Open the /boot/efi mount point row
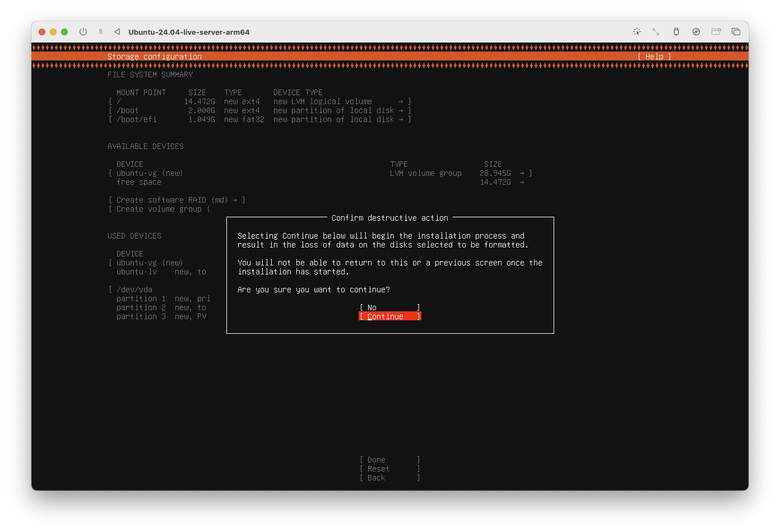780x532 pixels. coord(260,119)
